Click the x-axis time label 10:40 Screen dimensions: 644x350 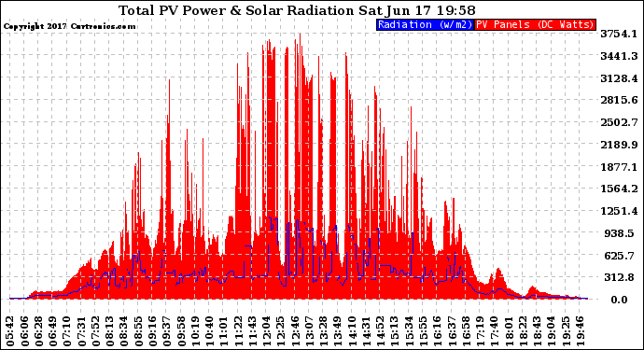click(x=209, y=331)
